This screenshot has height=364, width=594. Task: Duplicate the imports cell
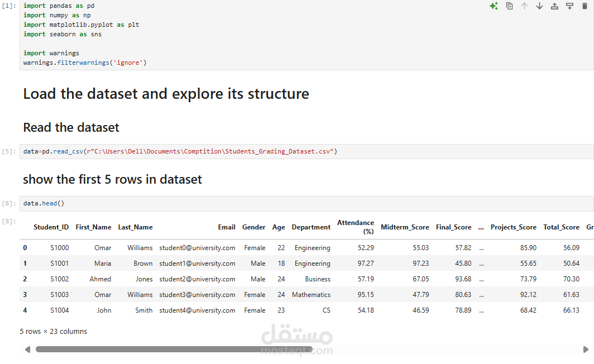coord(509,6)
